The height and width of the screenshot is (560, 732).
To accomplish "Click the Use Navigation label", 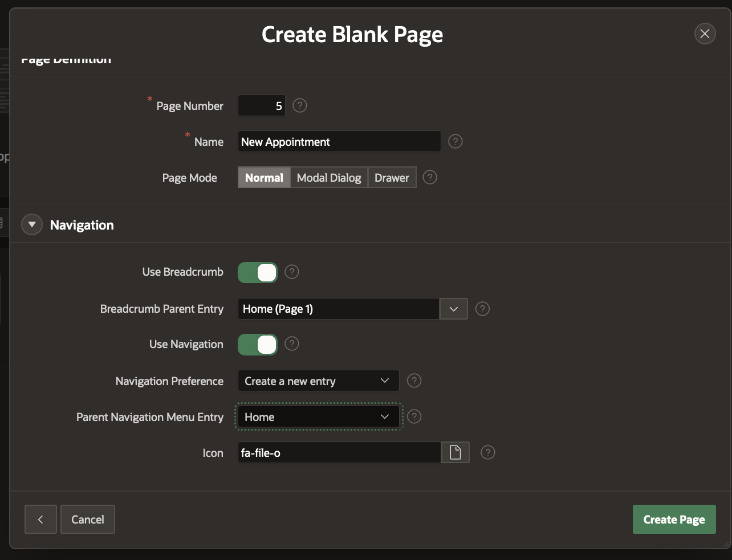I will pyautogui.click(x=186, y=344).
